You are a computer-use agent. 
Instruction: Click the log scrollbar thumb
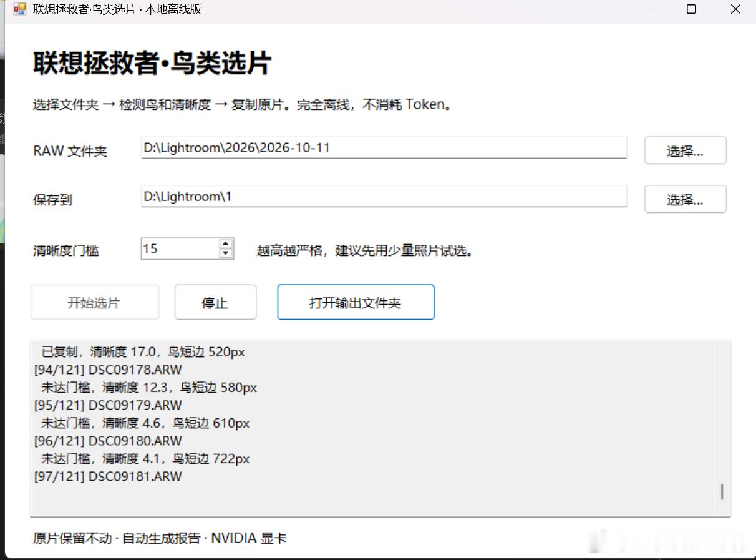pos(722,491)
